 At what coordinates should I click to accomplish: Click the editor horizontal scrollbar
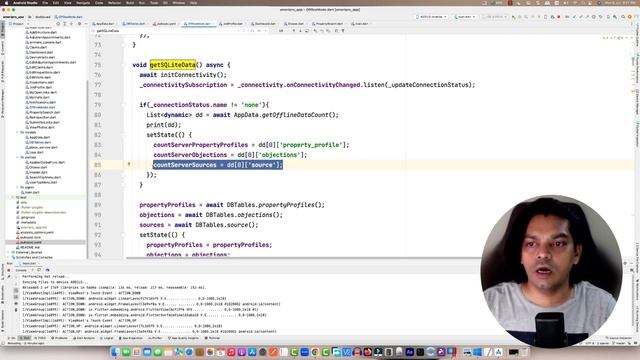(x=304, y=258)
